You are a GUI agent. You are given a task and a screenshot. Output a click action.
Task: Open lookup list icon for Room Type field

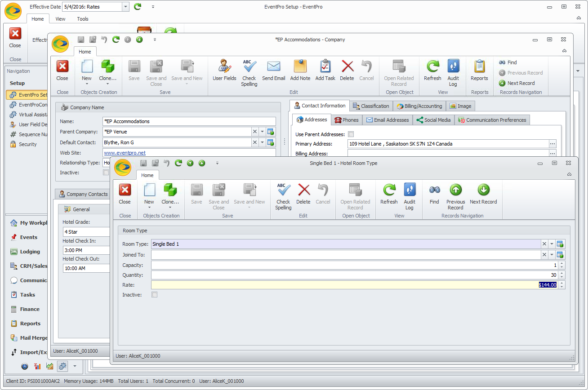tap(560, 244)
